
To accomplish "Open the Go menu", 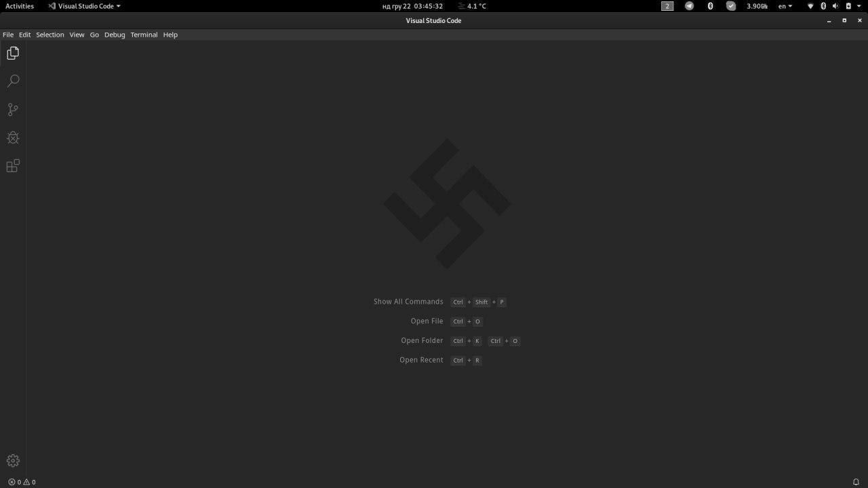I will (94, 35).
